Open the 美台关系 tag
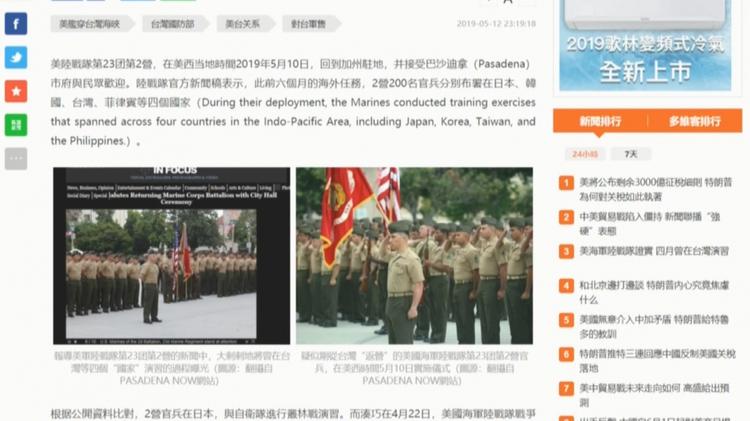This screenshot has width=750, height=421. click(x=242, y=23)
